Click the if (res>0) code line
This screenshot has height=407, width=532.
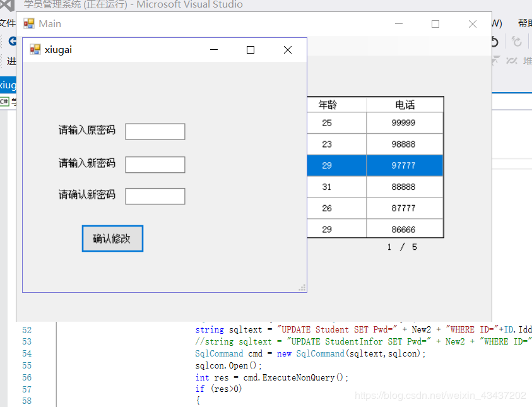(x=218, y=389)
